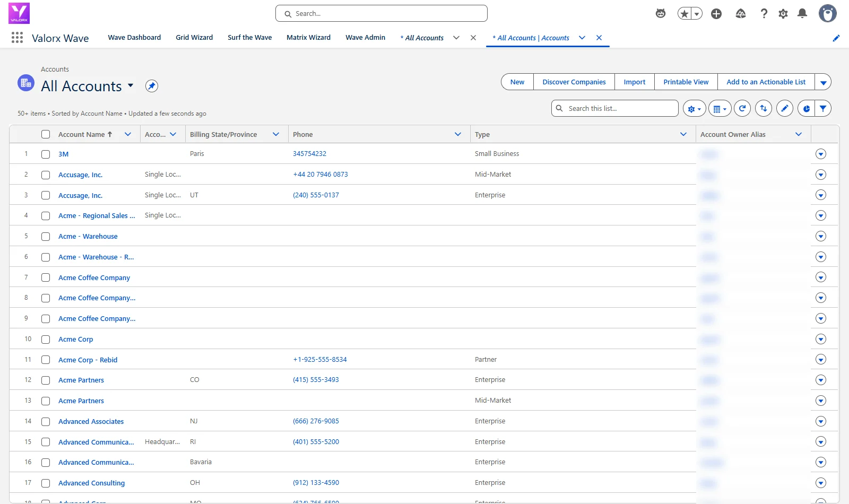Click Discover Companies button

(x=574, y=82)
